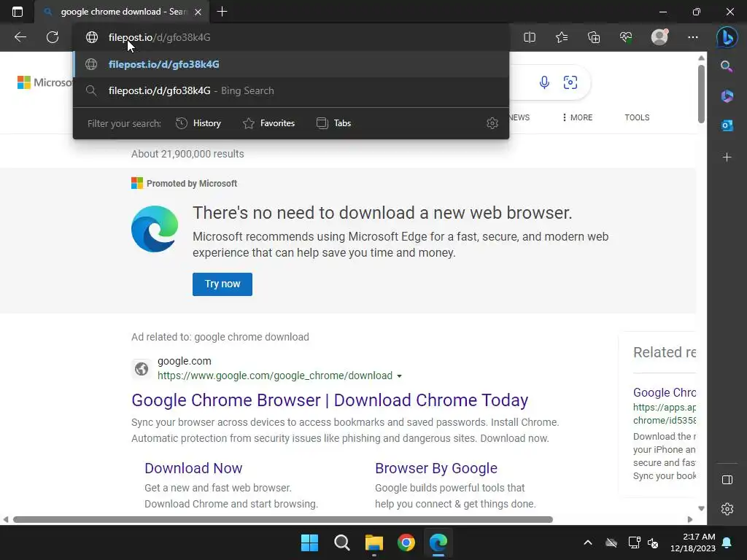Click the scroll down arrow

[701, 508]
